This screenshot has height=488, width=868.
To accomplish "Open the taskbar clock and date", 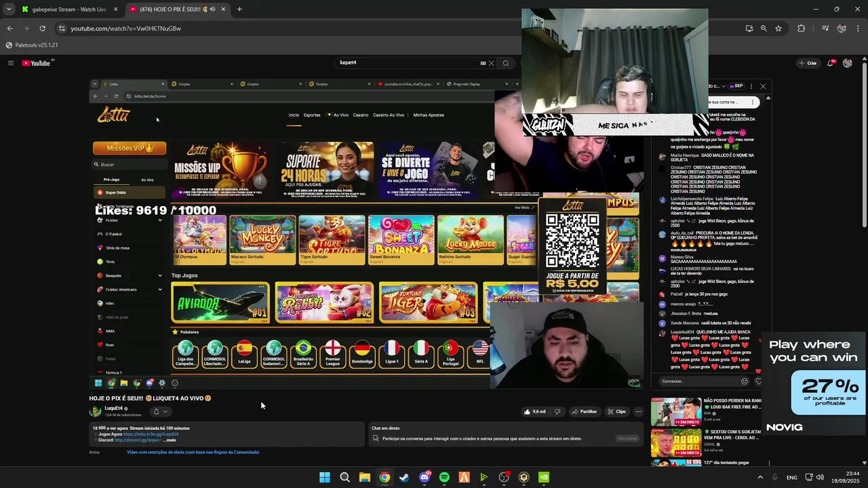I will pyautogui.click(x=847, y=477).
